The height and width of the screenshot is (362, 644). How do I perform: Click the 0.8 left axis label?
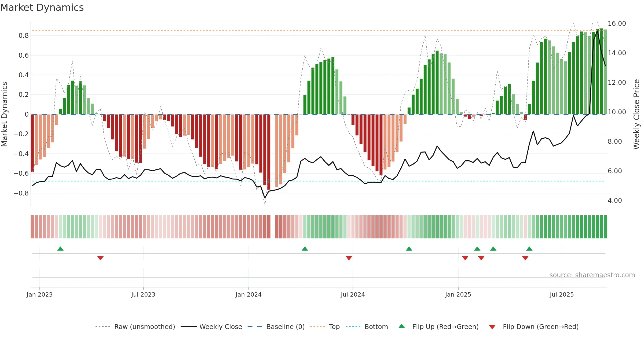coord(24,36)
